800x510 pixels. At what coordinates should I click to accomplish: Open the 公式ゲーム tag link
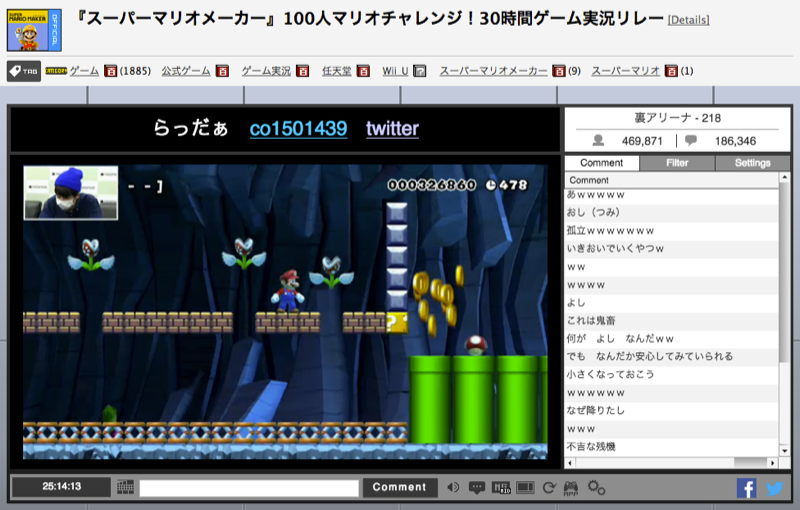(x=186, y=71)
